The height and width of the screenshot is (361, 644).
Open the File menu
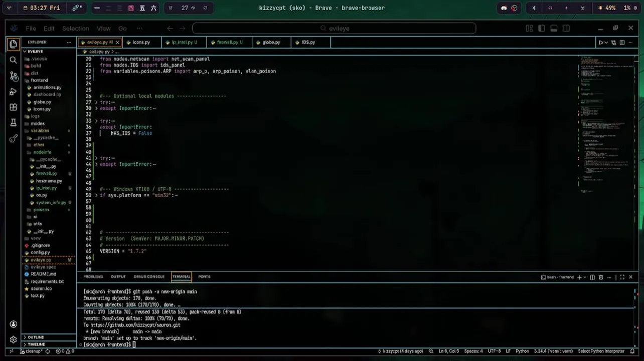(31, 29)
